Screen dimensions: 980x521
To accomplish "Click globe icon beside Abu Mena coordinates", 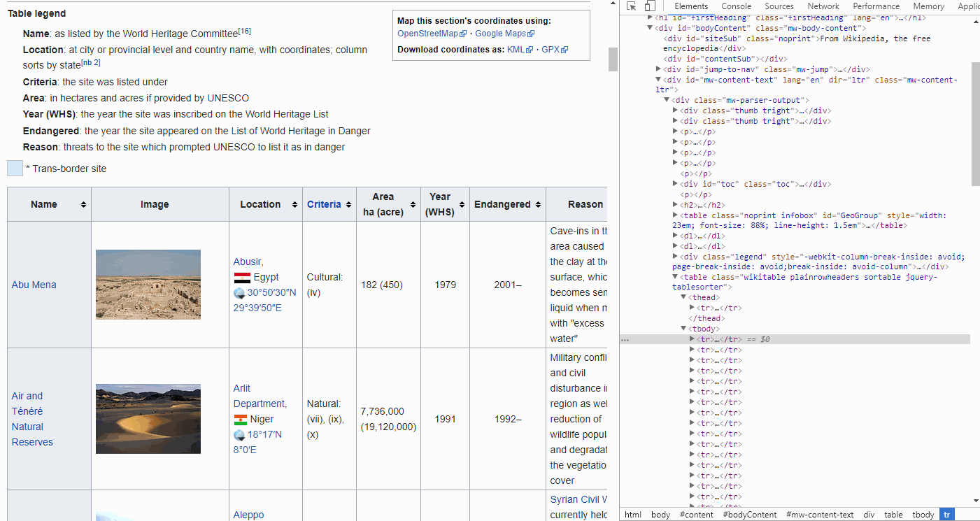I will tap(239, 293).
